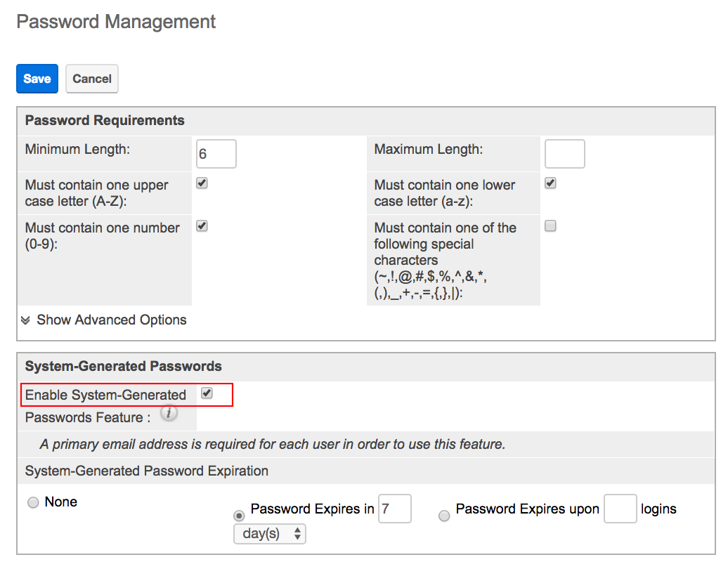Click the primary email address required note
The image size is (728, 562).
pos(273,444)
